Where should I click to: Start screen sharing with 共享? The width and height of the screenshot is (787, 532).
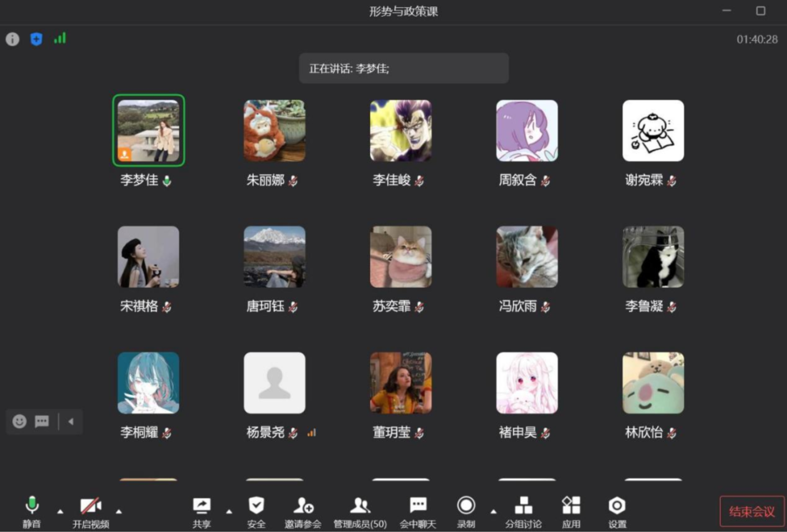pos(202,513)
